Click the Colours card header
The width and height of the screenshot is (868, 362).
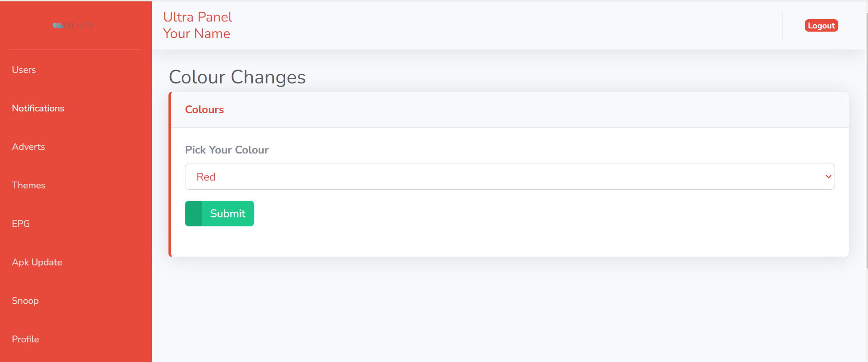click(x=204, y=110)
